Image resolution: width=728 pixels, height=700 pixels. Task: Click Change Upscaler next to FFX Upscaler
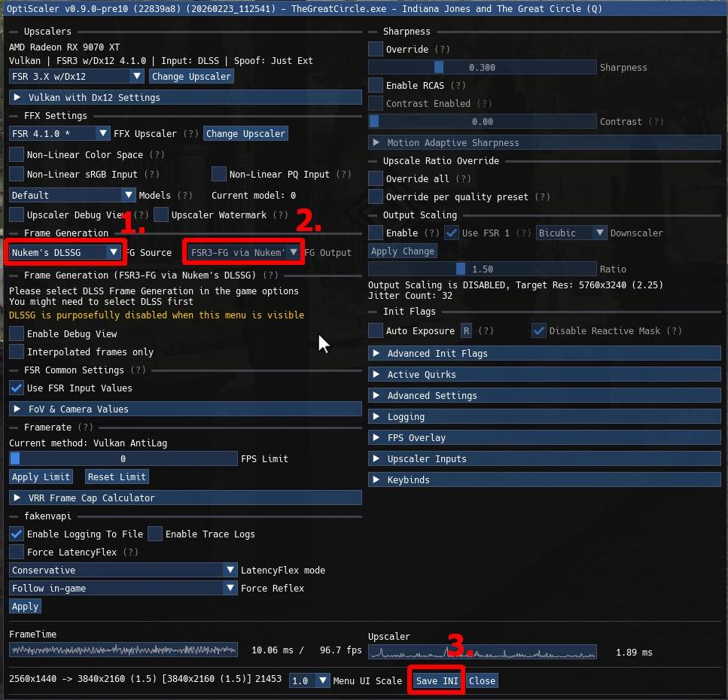point(245,134)
